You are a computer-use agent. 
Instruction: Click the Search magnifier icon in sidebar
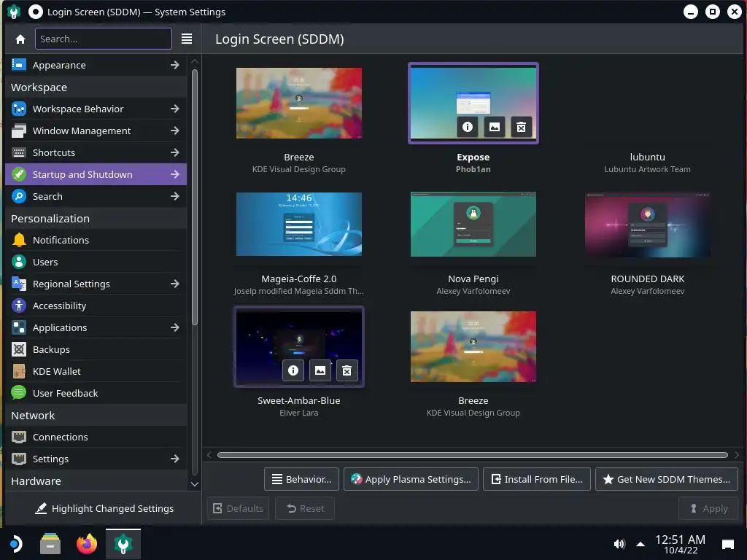pyautogui.click(x=19, y=196)
